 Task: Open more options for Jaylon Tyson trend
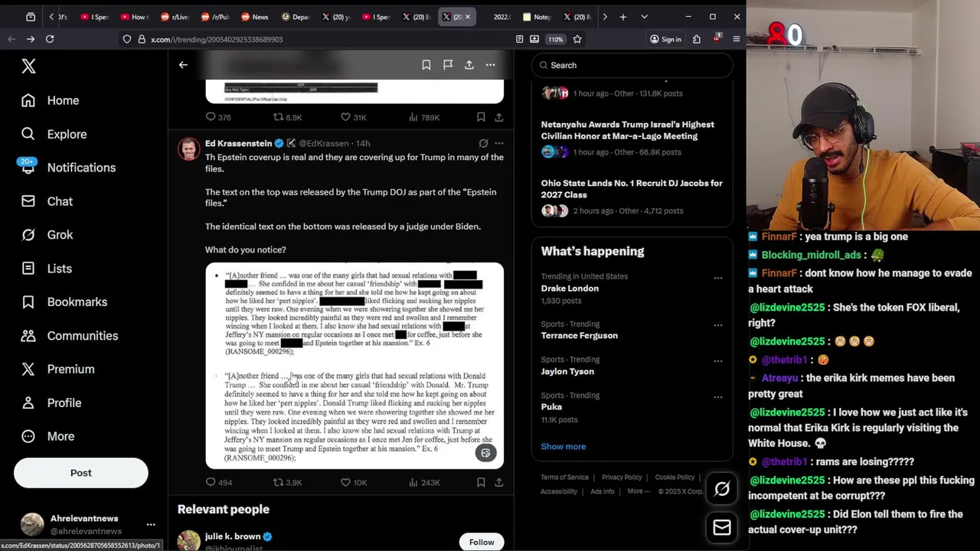point(717,361)
